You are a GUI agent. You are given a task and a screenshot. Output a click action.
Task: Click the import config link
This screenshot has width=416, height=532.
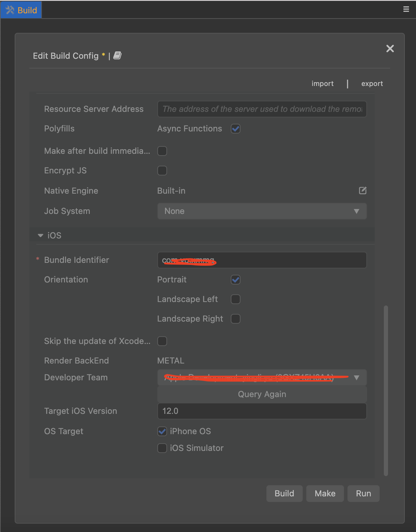[322, 84]
